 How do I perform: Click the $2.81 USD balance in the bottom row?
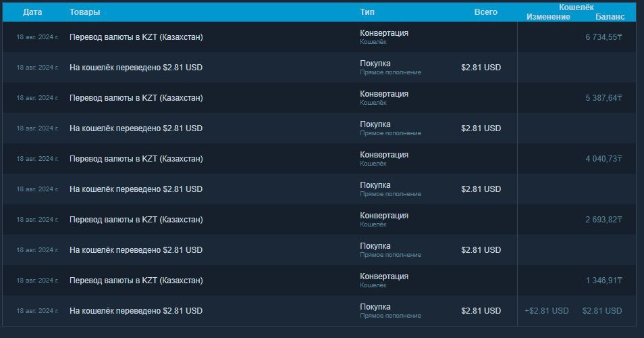pyautogui.click(x=601, y=311)
